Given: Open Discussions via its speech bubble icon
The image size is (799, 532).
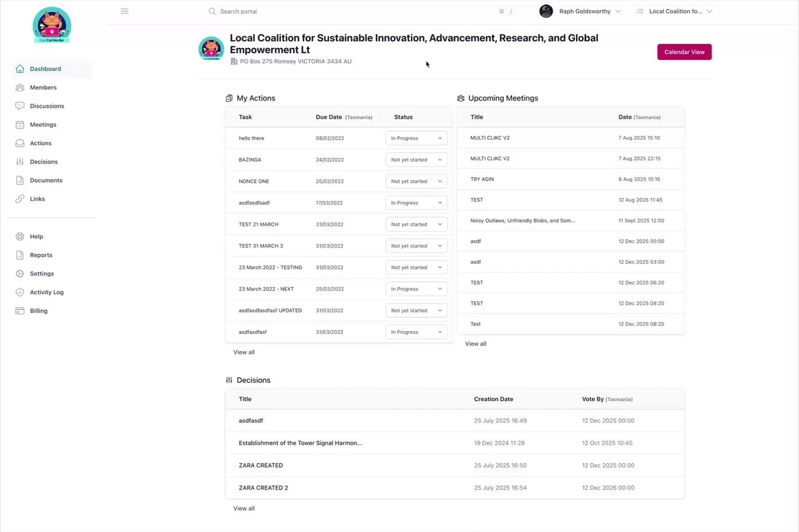Looking at the screenshot, I should [x=20, y=106].
